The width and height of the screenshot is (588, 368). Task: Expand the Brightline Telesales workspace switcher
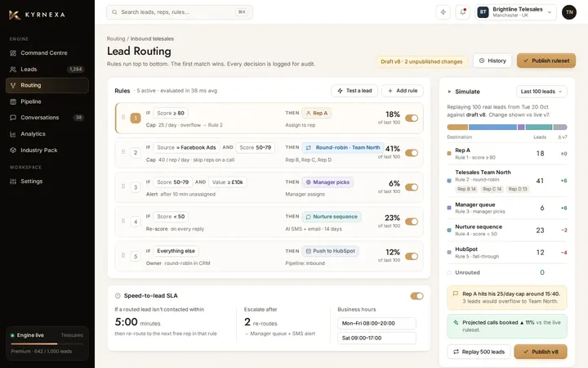(515, 12)
